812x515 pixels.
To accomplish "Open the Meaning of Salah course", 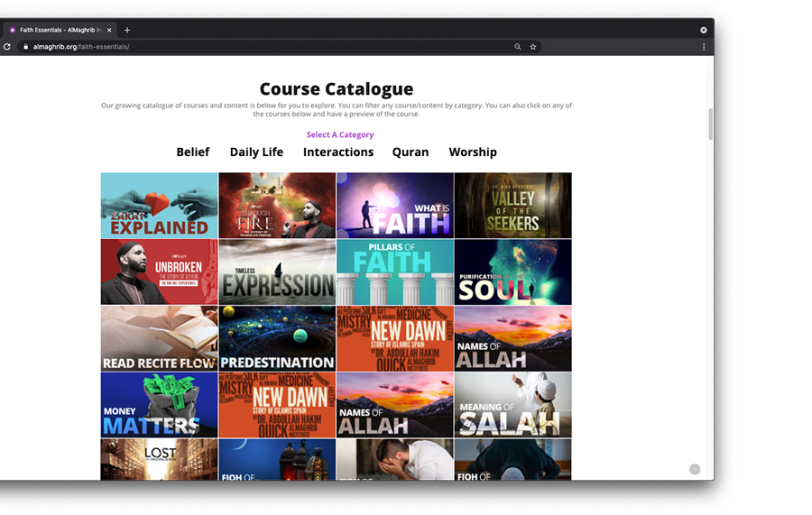I will tap(513, 405).
